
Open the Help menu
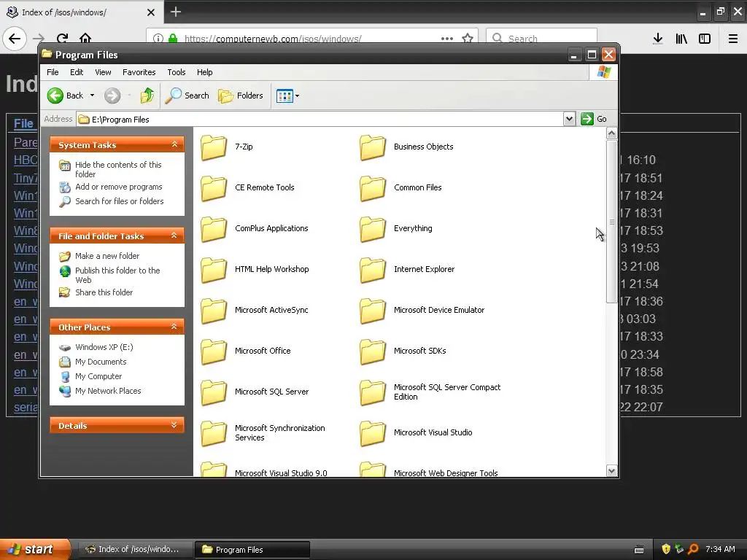[x=205, y=72]
